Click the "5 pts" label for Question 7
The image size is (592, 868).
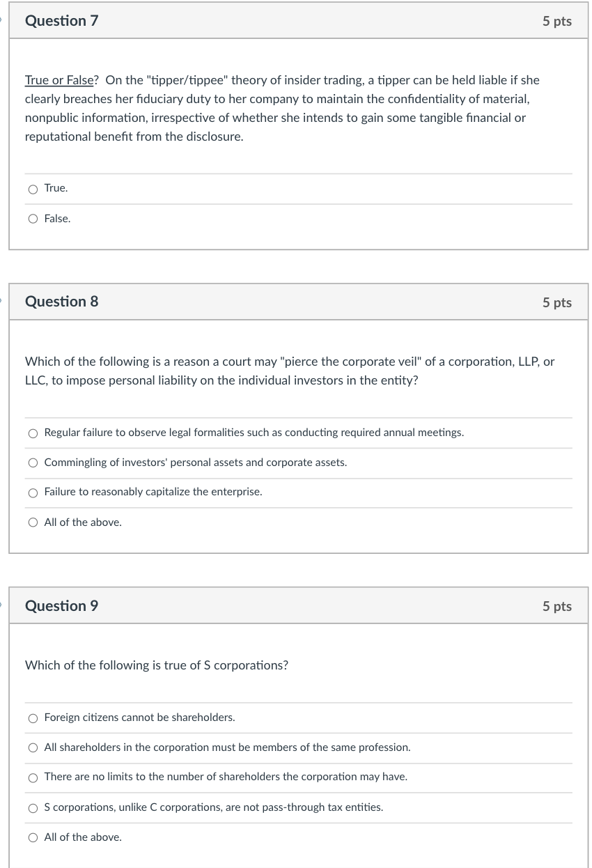click(556, 21)
